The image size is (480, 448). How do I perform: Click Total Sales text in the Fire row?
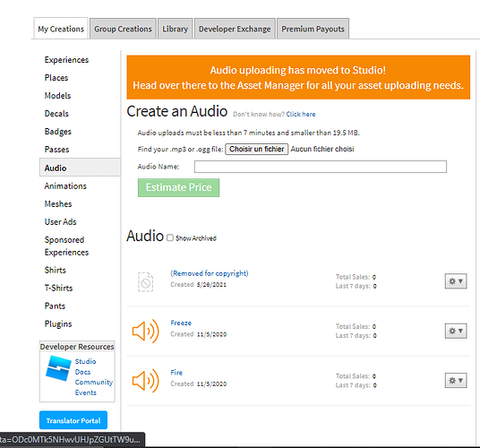356,376
